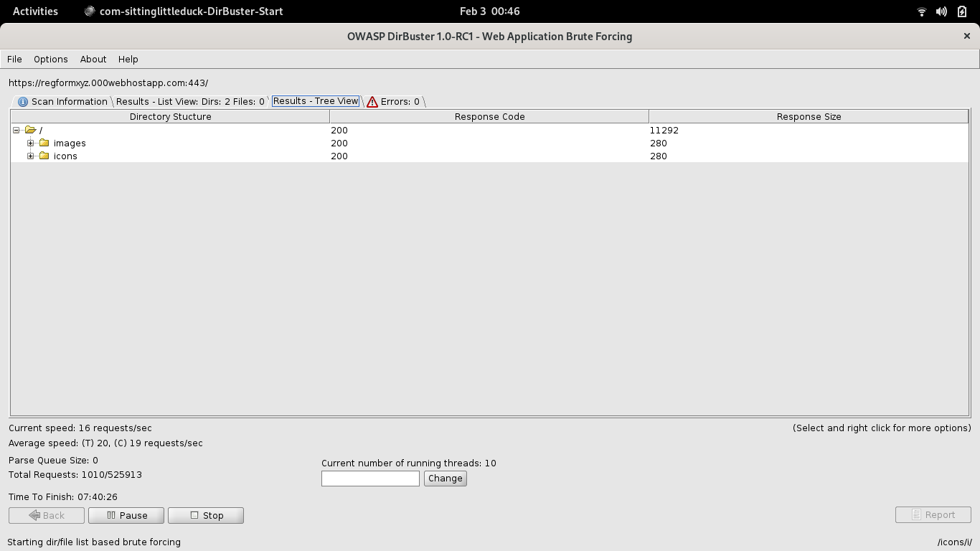Open the GNOME Activities overview

(35, 11)
